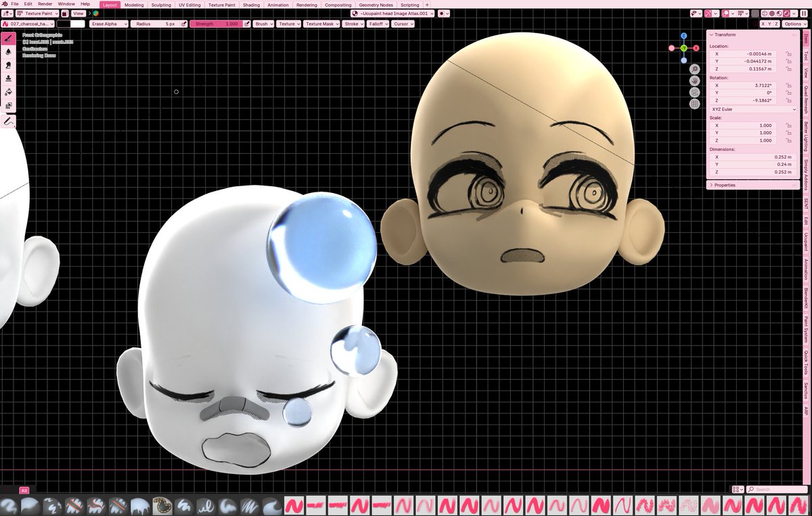Select the Soften tool in left toolbar
Screen dimensions: 812x516
(8, 51)
